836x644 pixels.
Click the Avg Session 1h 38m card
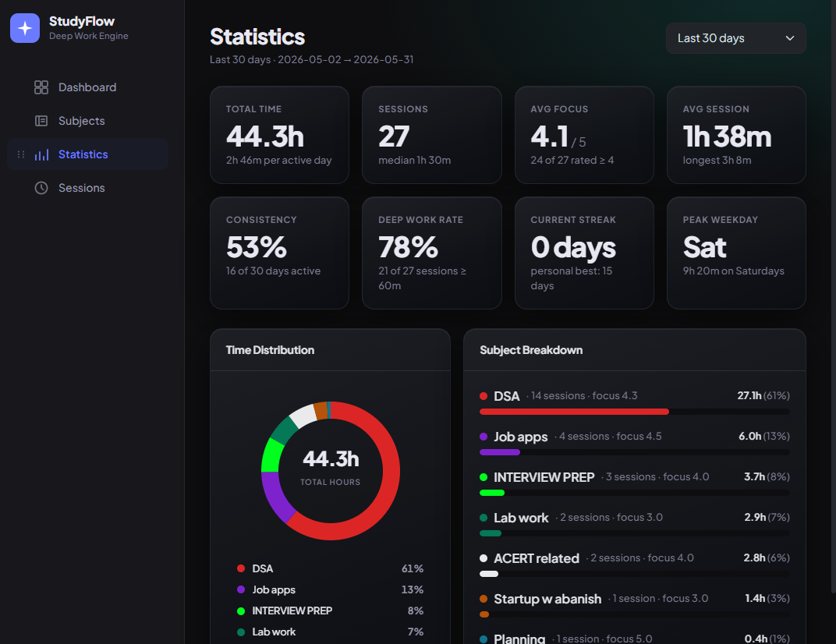(x=736, y=135)
